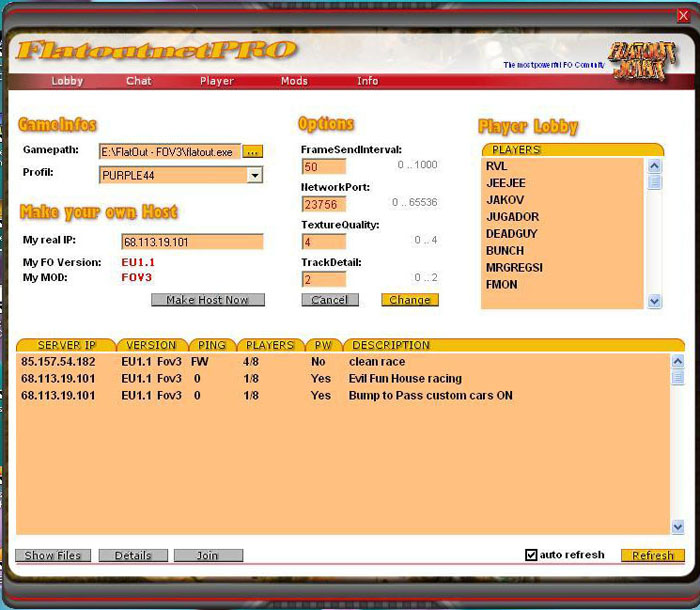
Task: Click the player list scroll down arrow
Action: (654, 301)
